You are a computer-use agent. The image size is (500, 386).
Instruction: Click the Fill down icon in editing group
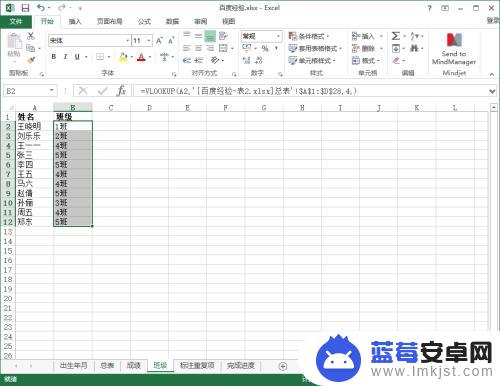(396, 48)
